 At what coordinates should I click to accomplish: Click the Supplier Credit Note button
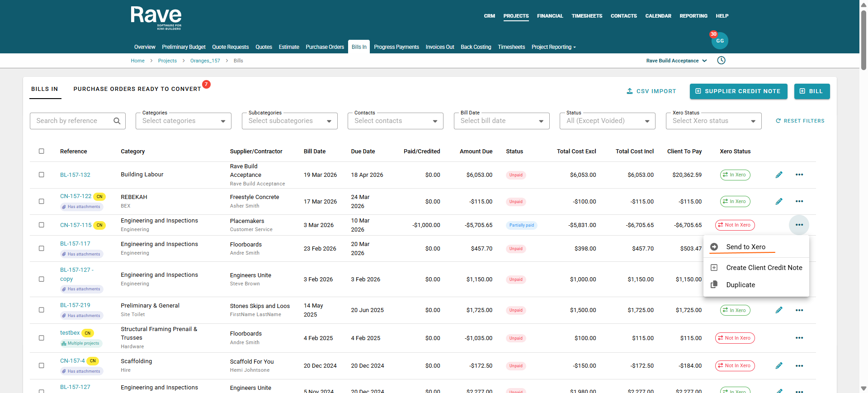(x=738, y=91)
